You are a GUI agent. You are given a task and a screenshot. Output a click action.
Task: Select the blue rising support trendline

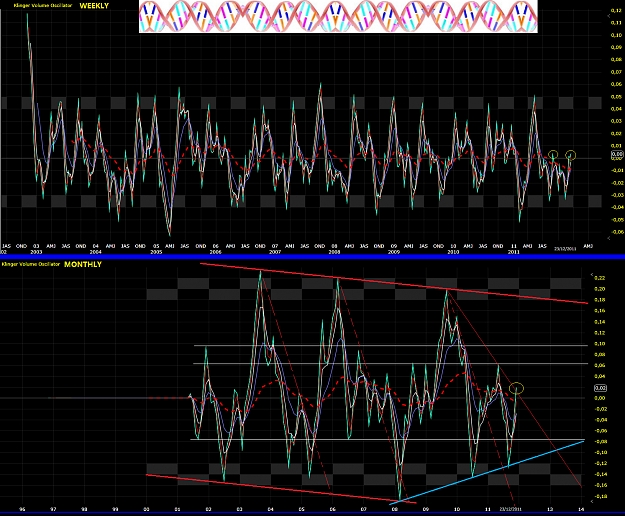[487, 473]
